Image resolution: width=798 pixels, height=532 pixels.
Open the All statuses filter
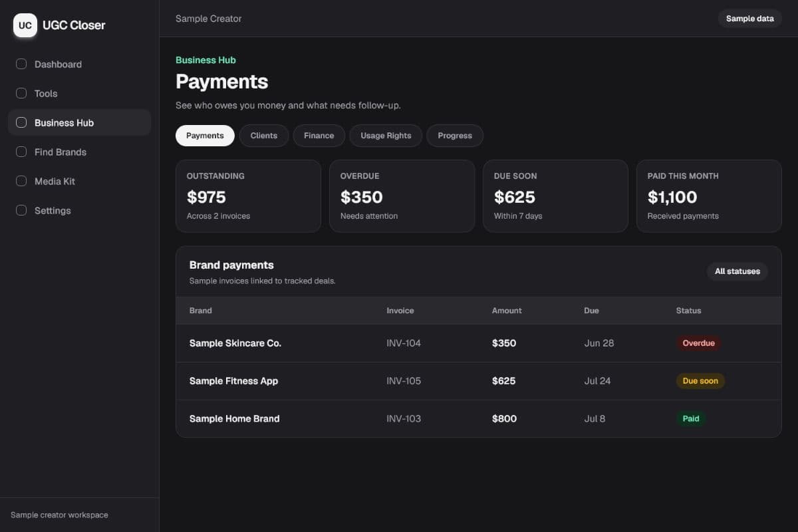(x=737, y=271)
